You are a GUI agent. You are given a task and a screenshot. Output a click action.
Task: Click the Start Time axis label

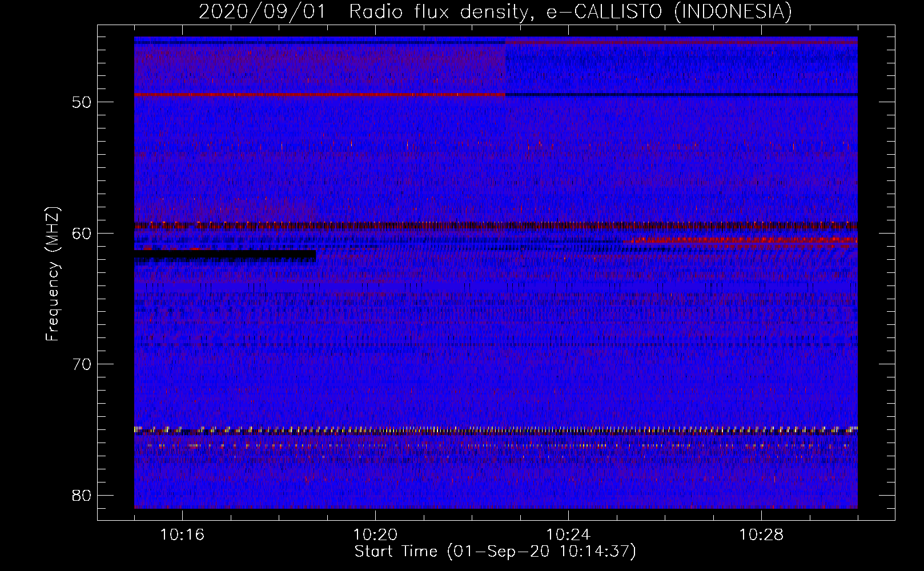pos(495,552)
